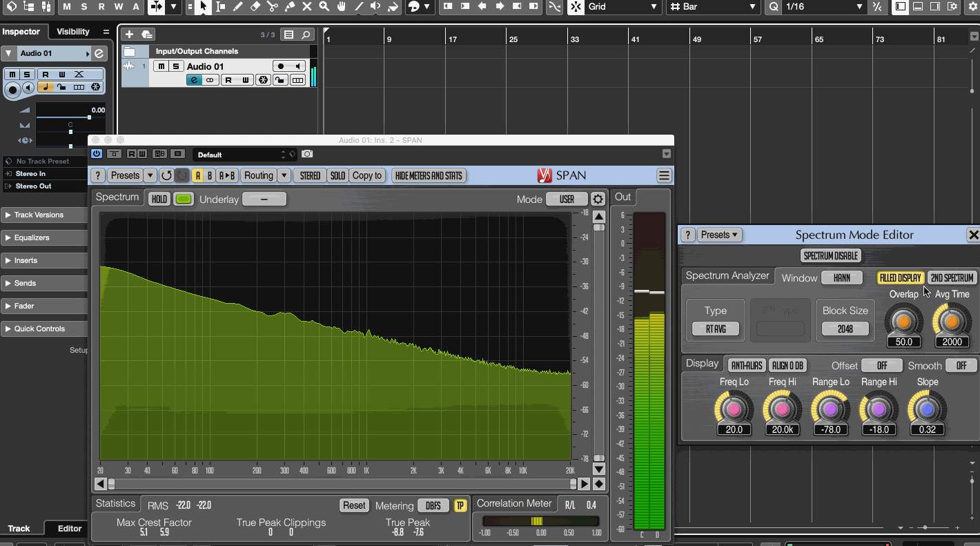Open the SPAN Presets dropdown arrow
This screenshot has height=546, width=980.
click(150, 175)
